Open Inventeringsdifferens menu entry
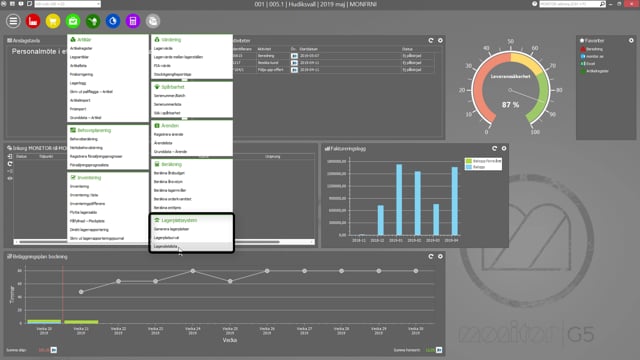Screen dimensions: 640x360 pos(87,204)
